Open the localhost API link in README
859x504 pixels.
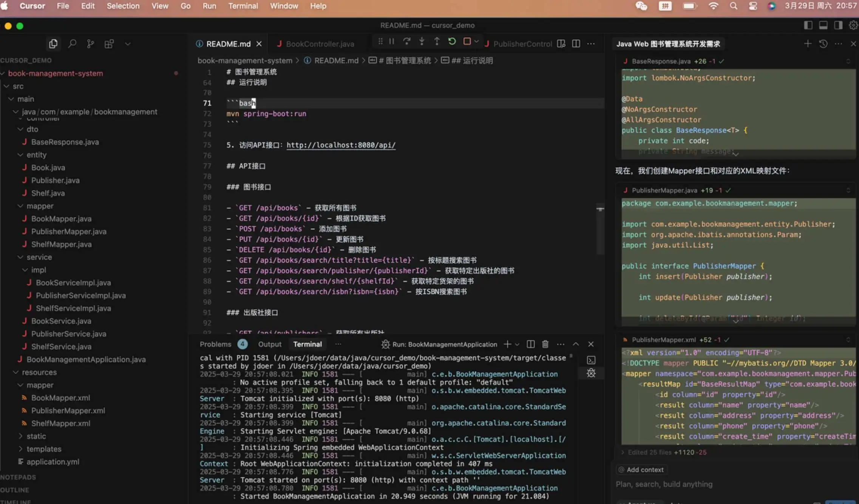pyautogui.click(x=340, y=145)
